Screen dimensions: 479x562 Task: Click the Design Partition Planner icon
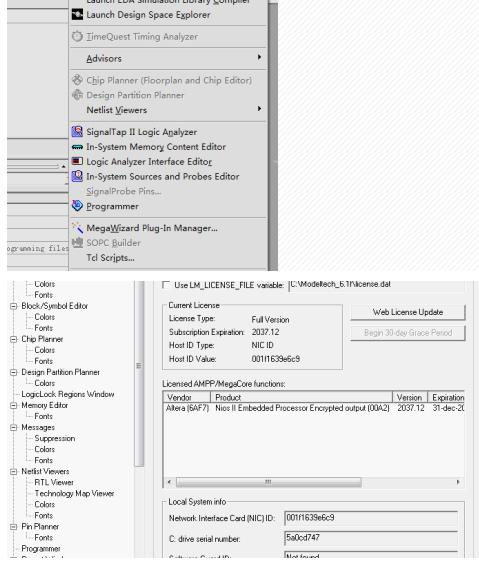(x=77, y=95)
